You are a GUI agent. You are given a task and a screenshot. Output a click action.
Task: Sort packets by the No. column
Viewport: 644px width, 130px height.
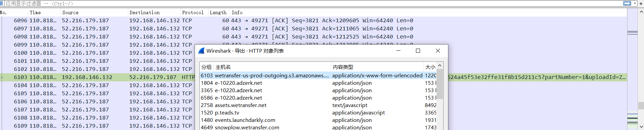(x=13, y=12)
